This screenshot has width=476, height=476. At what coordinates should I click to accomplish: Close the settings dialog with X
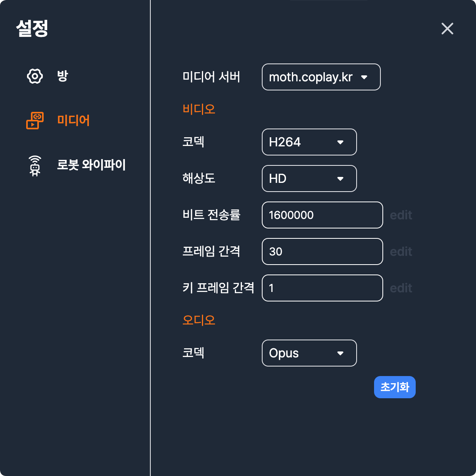click(447, 29)
